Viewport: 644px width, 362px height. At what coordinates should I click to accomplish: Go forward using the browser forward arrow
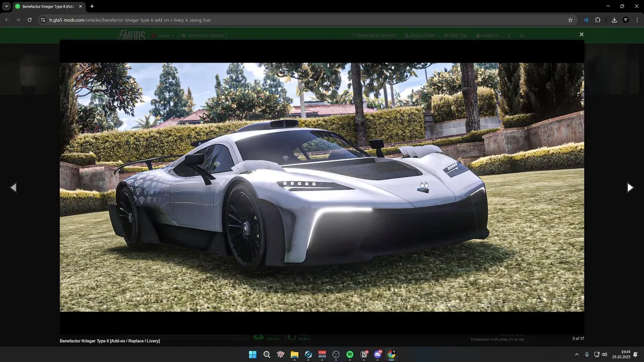point(18,20)
